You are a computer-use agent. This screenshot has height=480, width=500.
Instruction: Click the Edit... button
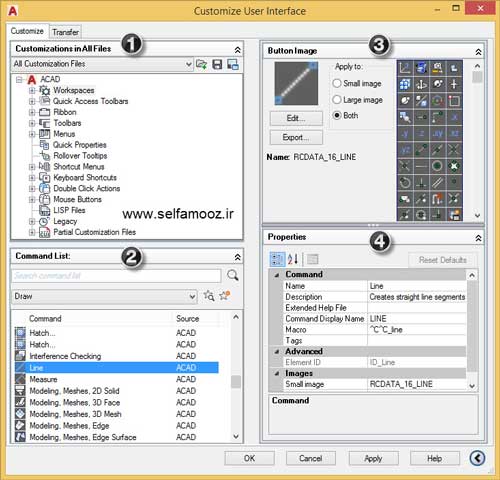tap(296, 118)
